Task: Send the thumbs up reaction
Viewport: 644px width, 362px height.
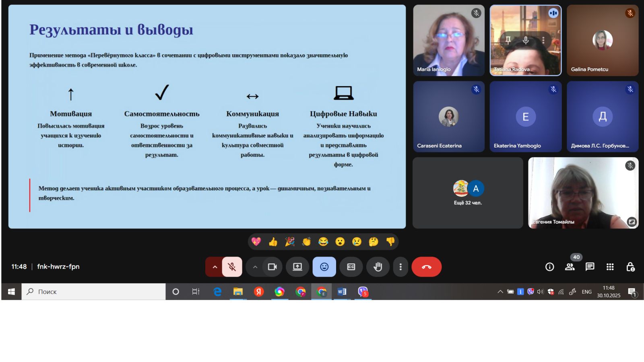Action: click(x=273, y=242)
